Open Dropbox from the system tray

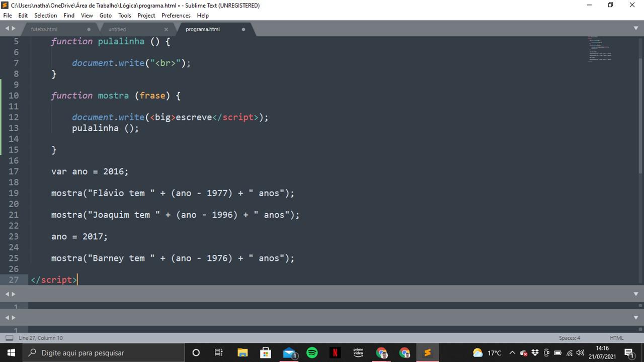[535, 353]
